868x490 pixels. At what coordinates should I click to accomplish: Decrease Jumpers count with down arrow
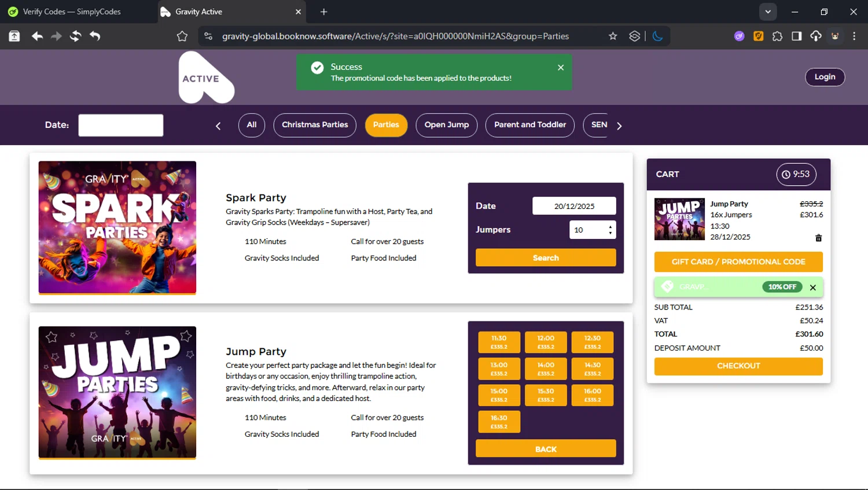click(x=610, y=233)
